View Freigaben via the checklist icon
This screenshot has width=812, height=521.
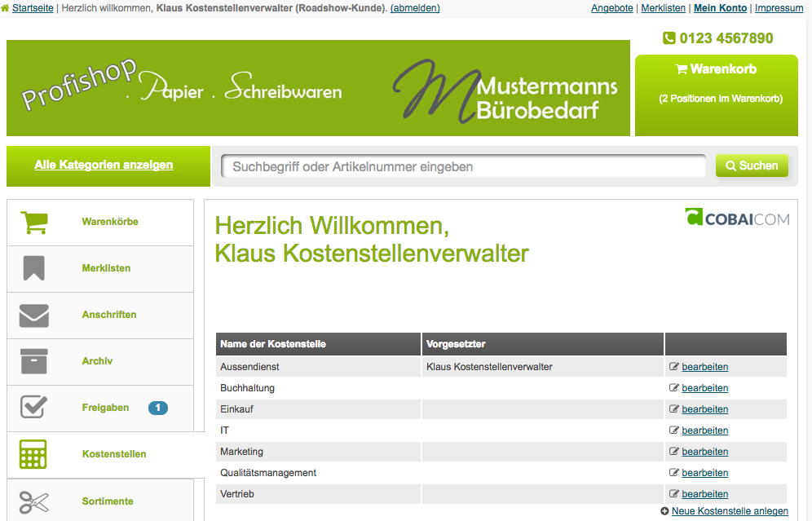pyautogui.click(x=33, y=407)
